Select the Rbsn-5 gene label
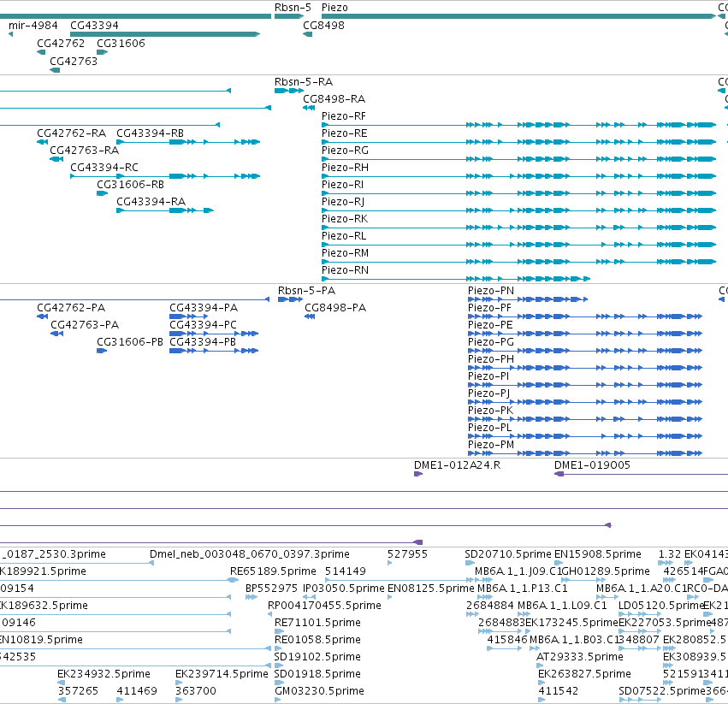 [293, 8]
